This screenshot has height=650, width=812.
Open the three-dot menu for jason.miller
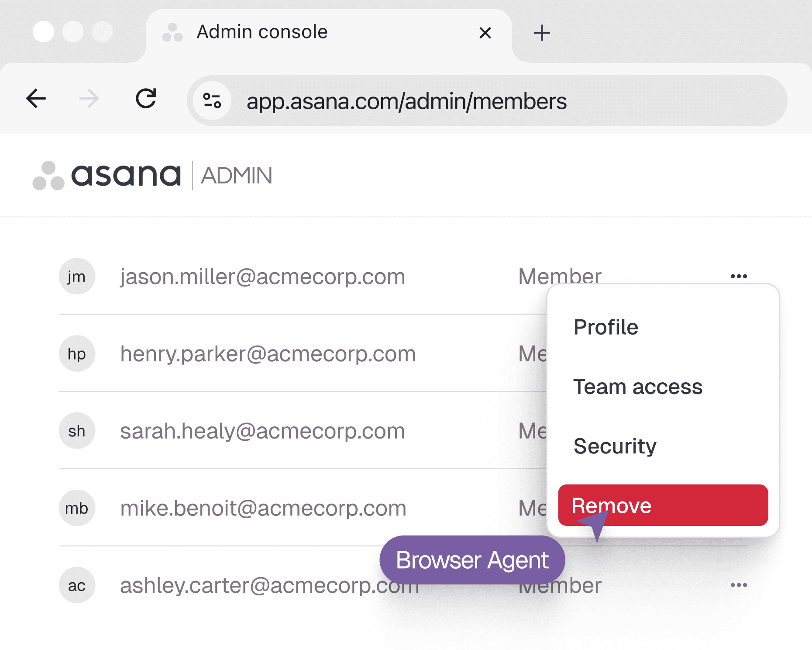tap(738, 276)
